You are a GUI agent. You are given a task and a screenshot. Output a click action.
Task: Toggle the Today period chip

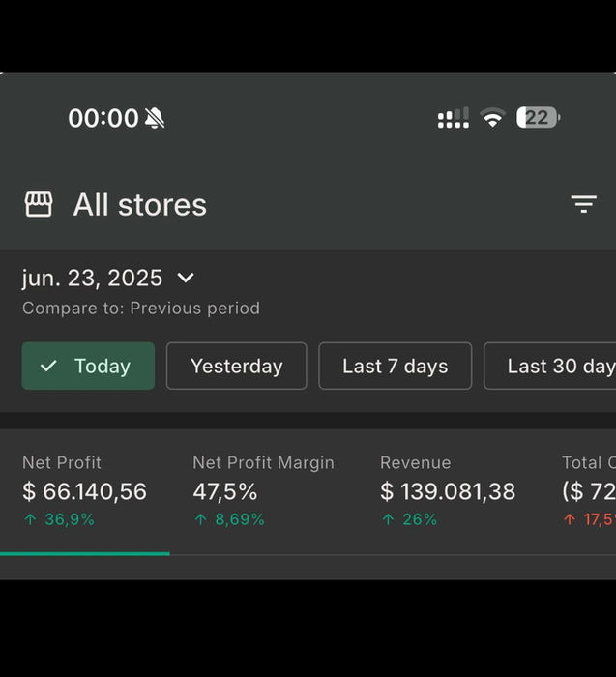pyautogui.click(x=89, y=366)
